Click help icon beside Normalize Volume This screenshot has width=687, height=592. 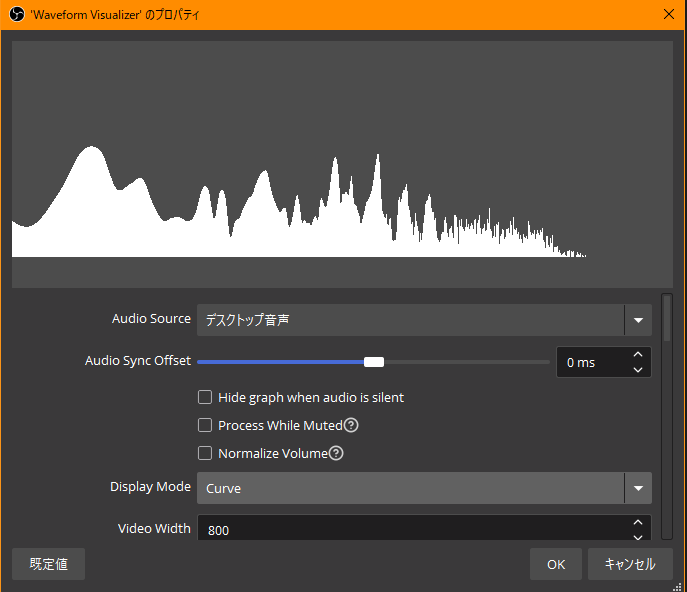point(337,454)
